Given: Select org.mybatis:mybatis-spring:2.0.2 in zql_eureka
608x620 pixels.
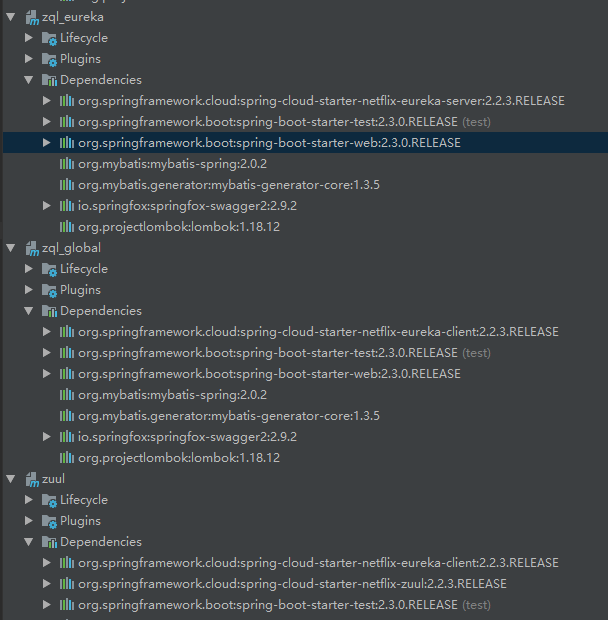Looking at the screenshot, I should point(172,164).
